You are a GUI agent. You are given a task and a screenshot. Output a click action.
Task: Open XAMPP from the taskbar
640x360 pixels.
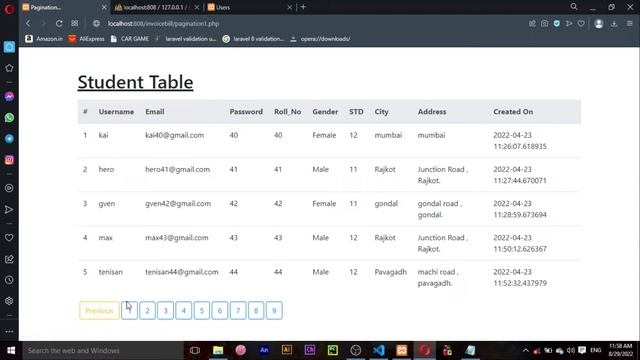point(402,351)
